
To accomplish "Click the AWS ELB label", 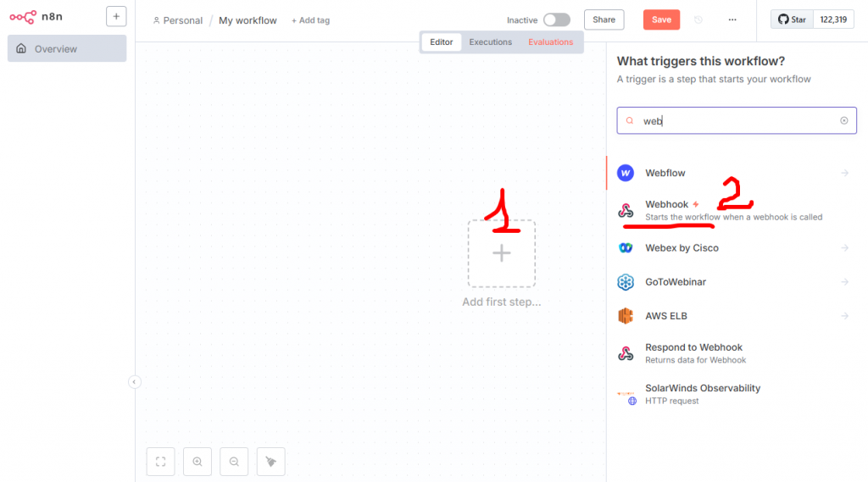I will [x=666, y=316].
